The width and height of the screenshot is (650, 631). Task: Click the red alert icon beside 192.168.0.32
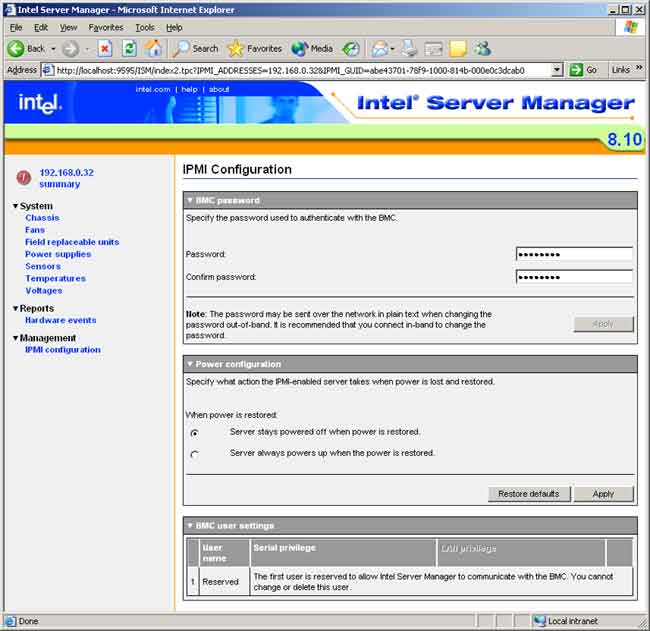coord(24,178)
